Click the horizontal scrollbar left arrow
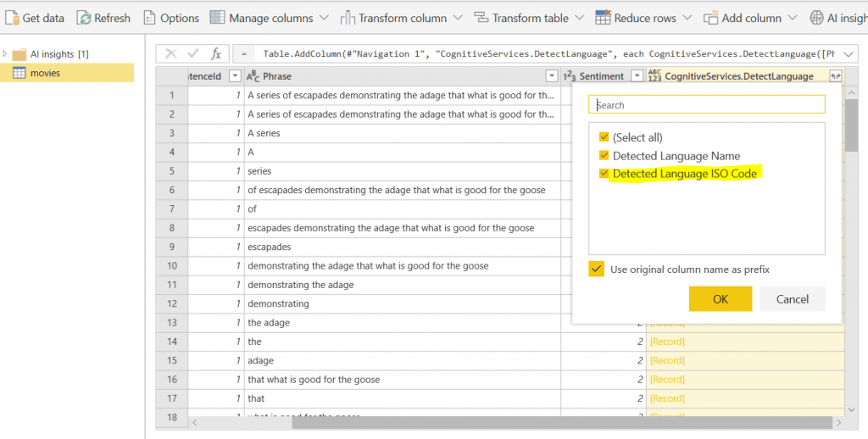Image resolution: width=868 pixels, height=439 pixels. click(x=194, y=422)
